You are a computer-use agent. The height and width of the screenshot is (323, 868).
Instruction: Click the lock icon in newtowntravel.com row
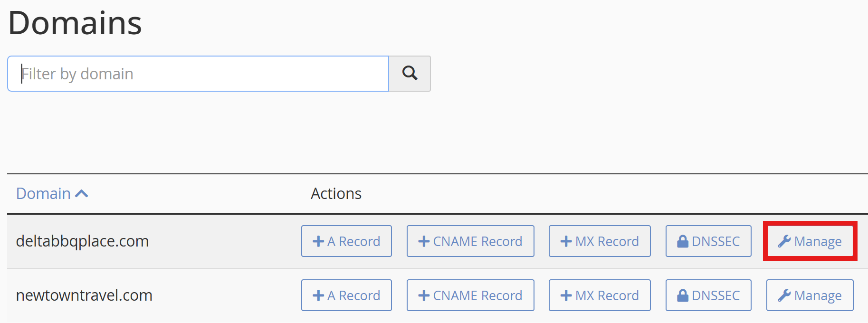(683, 295)
